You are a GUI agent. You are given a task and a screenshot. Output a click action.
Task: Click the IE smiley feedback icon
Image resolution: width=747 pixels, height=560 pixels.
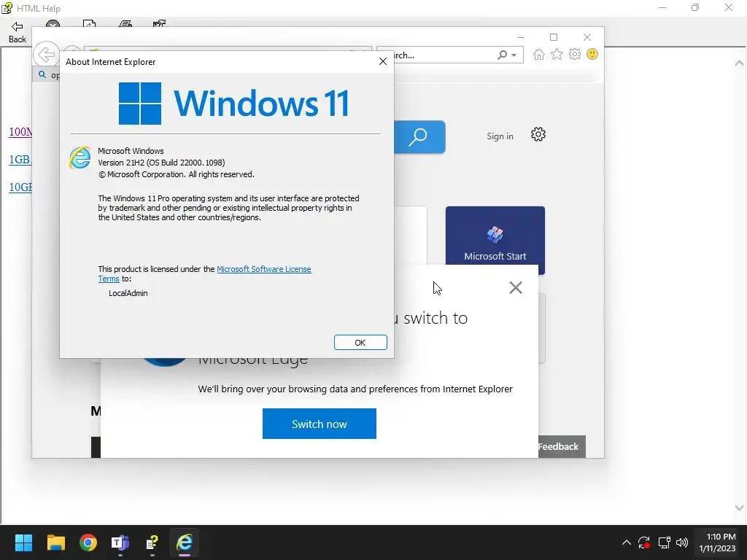[592, 54]
